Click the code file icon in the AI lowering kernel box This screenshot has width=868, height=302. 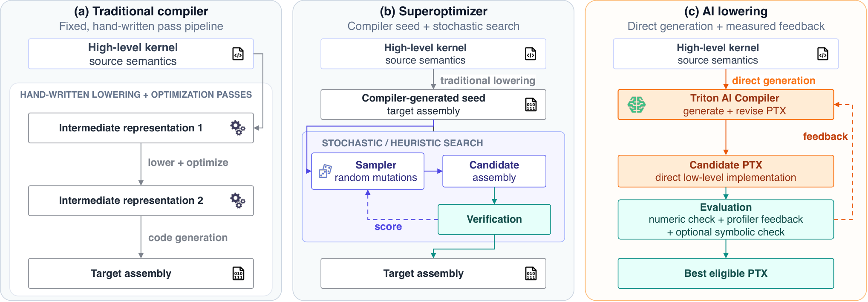tap(823, 54)
